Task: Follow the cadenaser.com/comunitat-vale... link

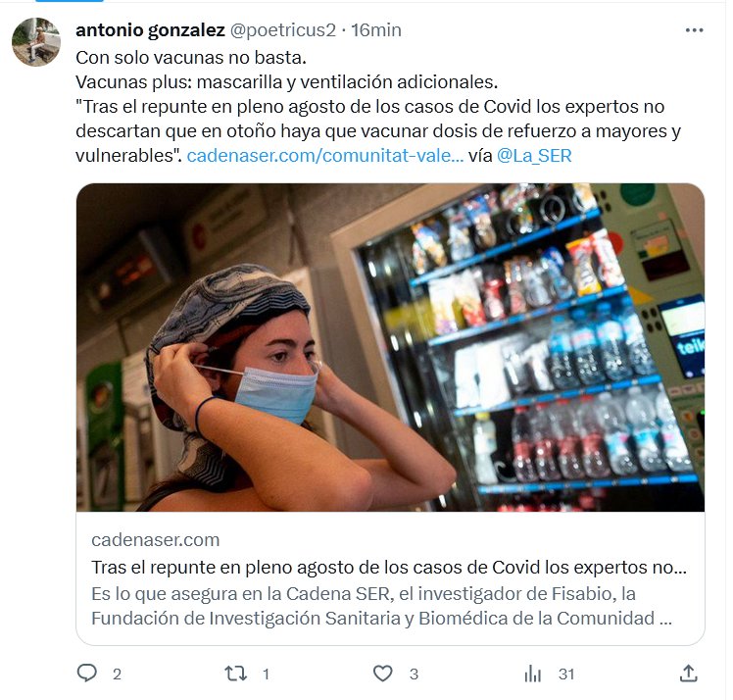Action: pos(325,155)
